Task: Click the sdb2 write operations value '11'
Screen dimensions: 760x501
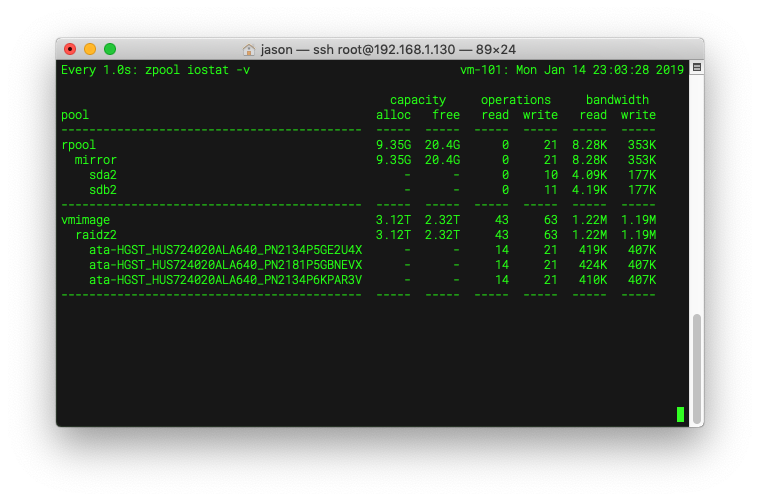Action: (x=551, y=190)
